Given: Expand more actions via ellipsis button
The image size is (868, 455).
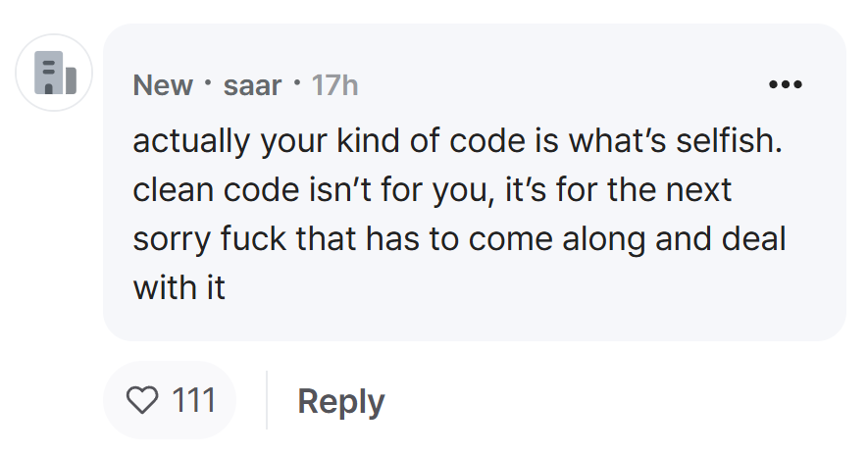Looking at the screenshot, I should point(785,84).
